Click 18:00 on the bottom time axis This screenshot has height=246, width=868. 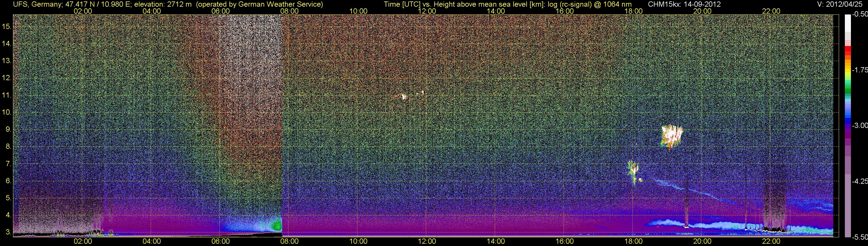pos(633,241)
